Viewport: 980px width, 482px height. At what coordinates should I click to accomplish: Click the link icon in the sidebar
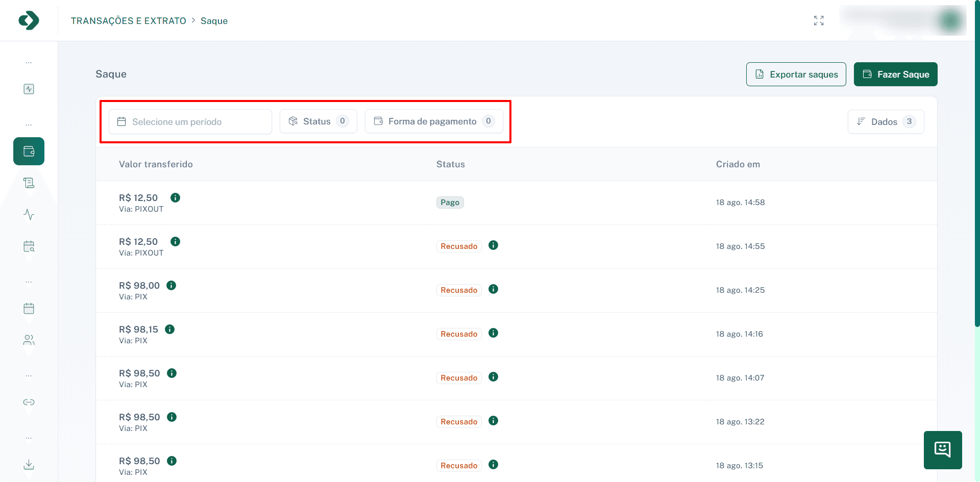click(x=29, y=402)
